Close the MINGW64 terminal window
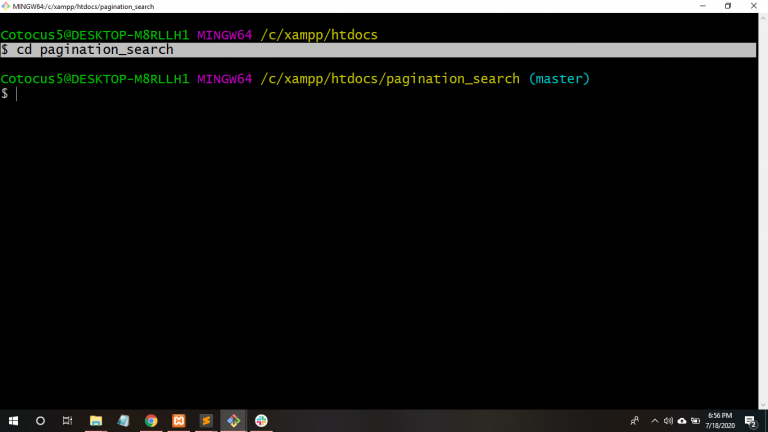This screenshot has width=768, height=432. (x=754, y=6)
